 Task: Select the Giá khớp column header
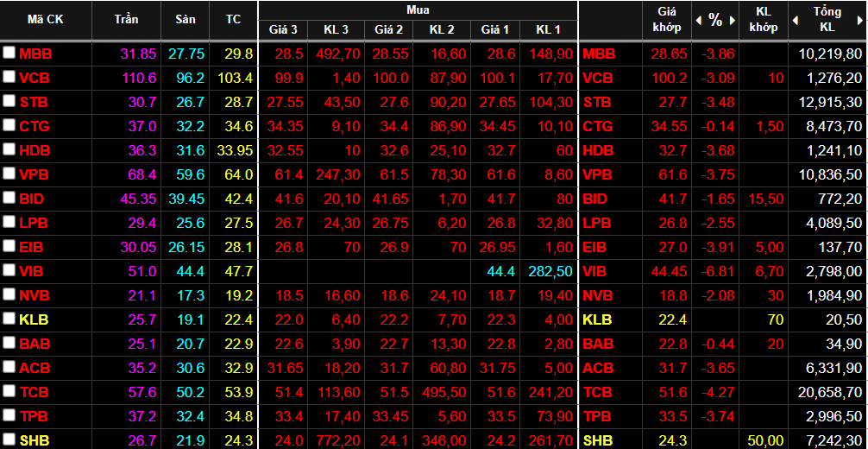coord(667,20)
